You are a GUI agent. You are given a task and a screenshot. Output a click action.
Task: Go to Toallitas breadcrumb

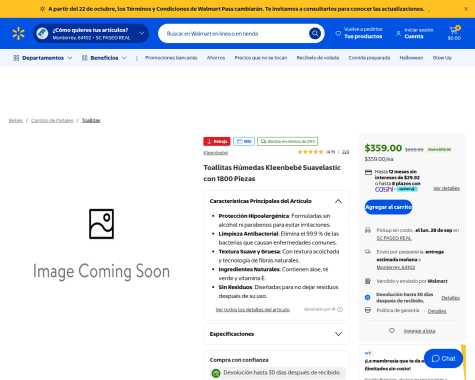(91, 120)
